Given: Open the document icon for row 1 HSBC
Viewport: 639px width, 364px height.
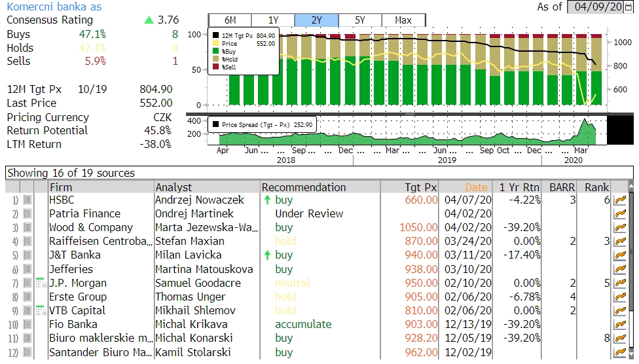Looking at the screenshot, I should pyautogui.click(x=27, y=200).
